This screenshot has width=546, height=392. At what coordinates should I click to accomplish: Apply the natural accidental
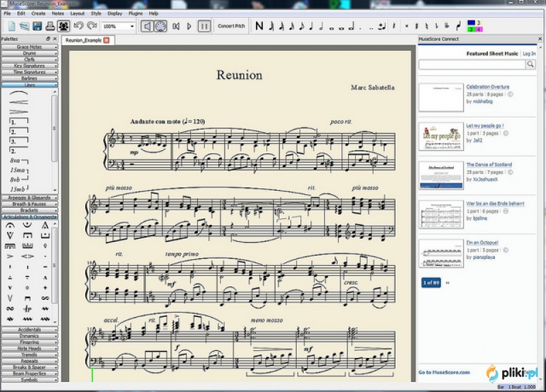[427, 26]
